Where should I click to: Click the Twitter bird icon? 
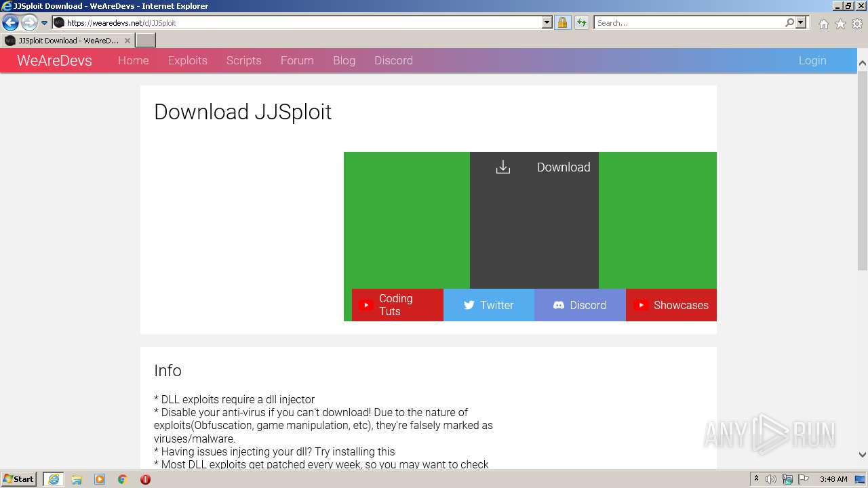click(x=469, y=305)
